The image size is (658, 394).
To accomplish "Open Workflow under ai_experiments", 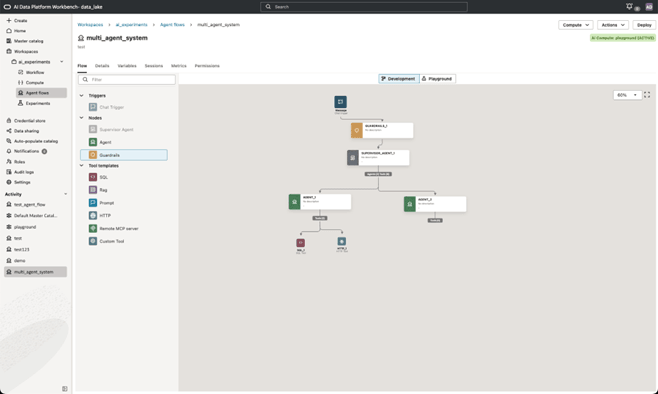I will point(31,72).
